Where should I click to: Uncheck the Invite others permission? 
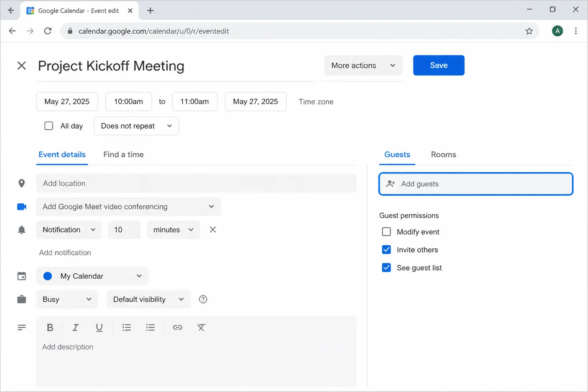[x=387, y=250]
